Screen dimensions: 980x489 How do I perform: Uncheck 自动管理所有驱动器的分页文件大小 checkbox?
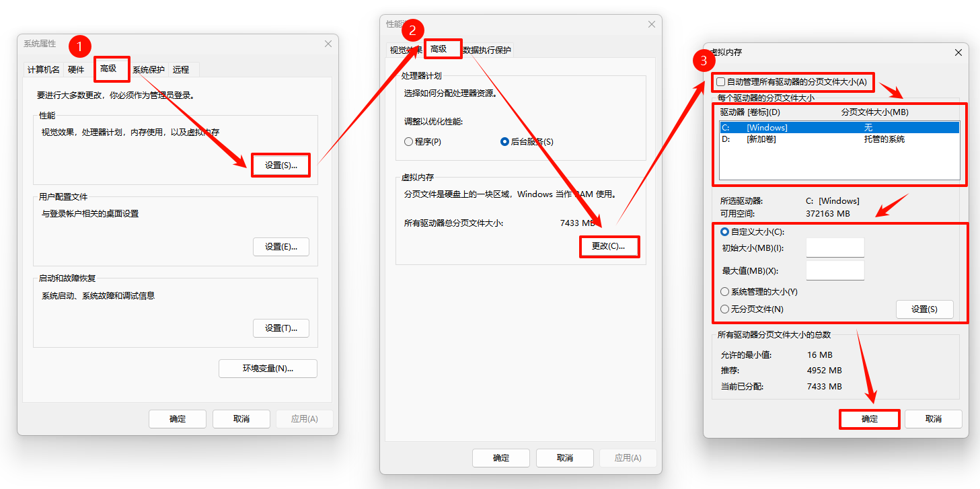click(x=721, y=82)
